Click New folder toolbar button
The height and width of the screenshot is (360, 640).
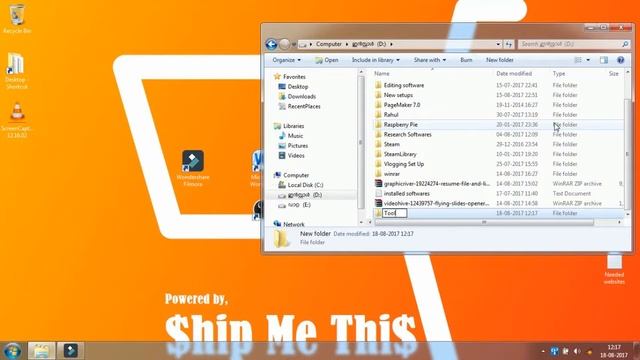point(500,60)
